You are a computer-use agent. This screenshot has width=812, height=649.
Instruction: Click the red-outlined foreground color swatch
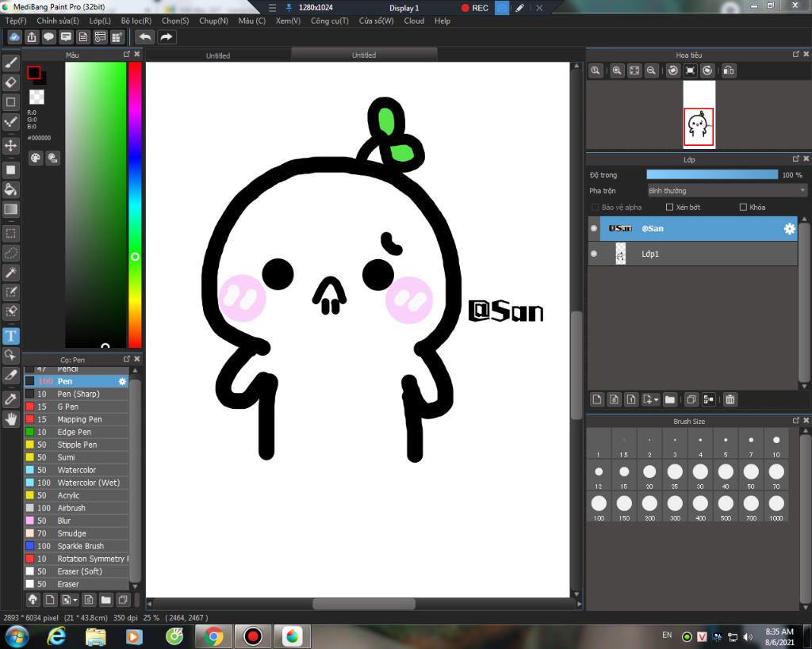[x=33, y=72]
